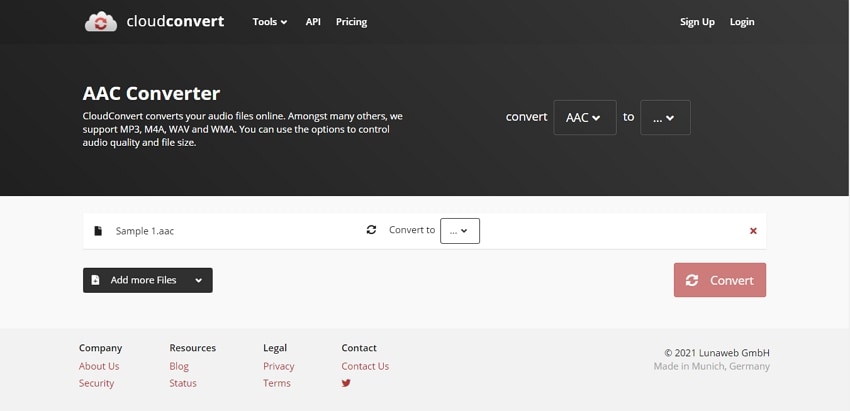This screenshot has height=411, width=850.
Task: Click the Contact footer heading
Action: [x=359, y=348]
